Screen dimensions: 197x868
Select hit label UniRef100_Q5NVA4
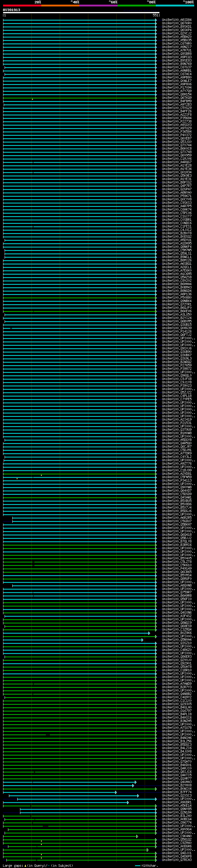tap(176, 640)
